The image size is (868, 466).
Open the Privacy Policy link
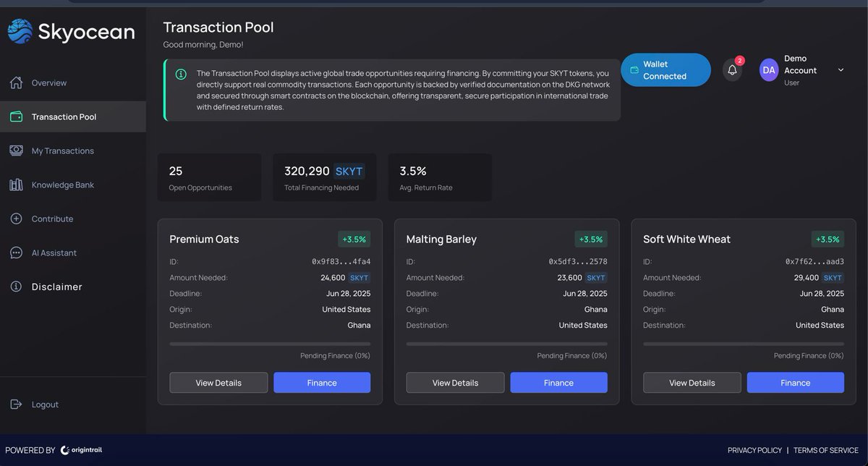point(754,450)
